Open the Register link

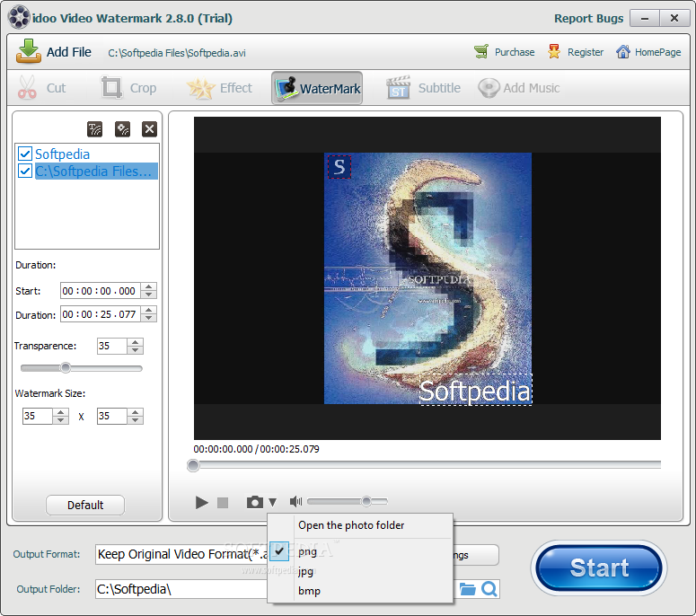coord(586,52)
